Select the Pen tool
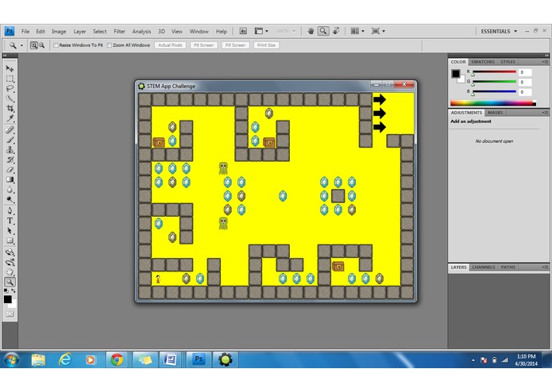 coord(10,211)
